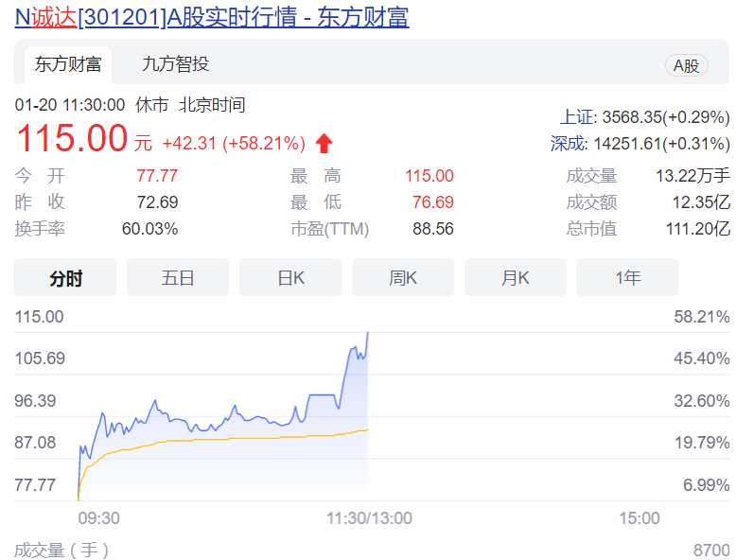Click the 成交量(手) volume label
This screenshot has height=560, width=754.
[61, 550]
